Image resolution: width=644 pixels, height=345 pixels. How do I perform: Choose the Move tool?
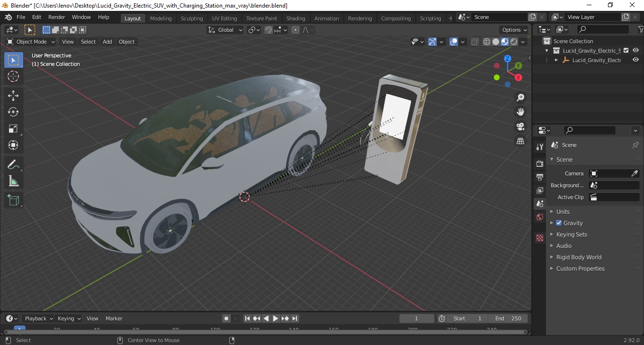tap(13, 96)
